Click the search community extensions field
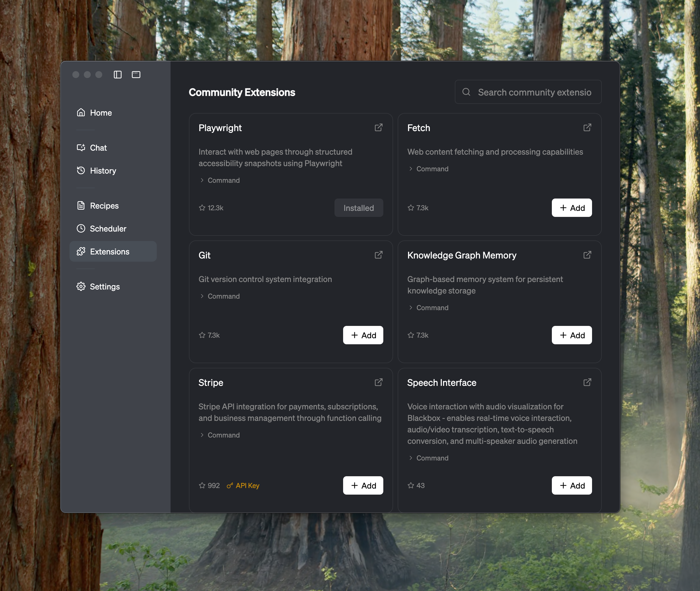 (534, 92)
